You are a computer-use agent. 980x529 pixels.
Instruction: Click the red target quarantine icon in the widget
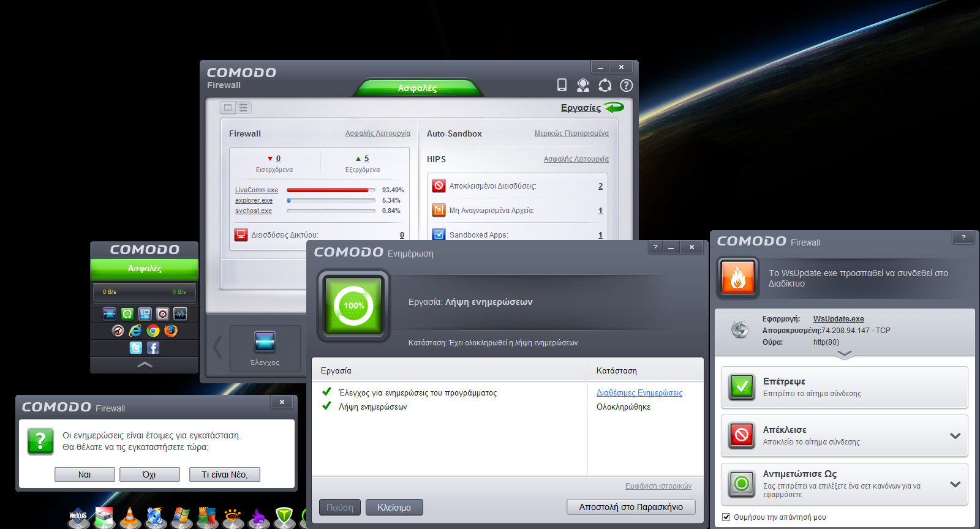coord(162,314)
